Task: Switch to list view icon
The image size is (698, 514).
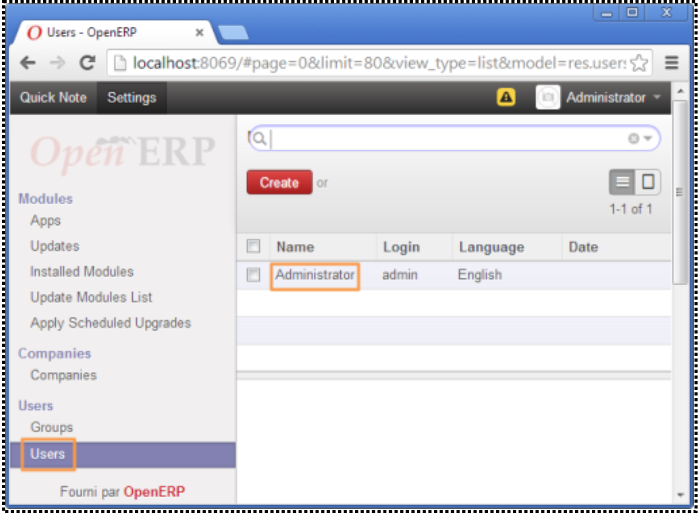Action: pyautogui.click(x=622, y=182)
